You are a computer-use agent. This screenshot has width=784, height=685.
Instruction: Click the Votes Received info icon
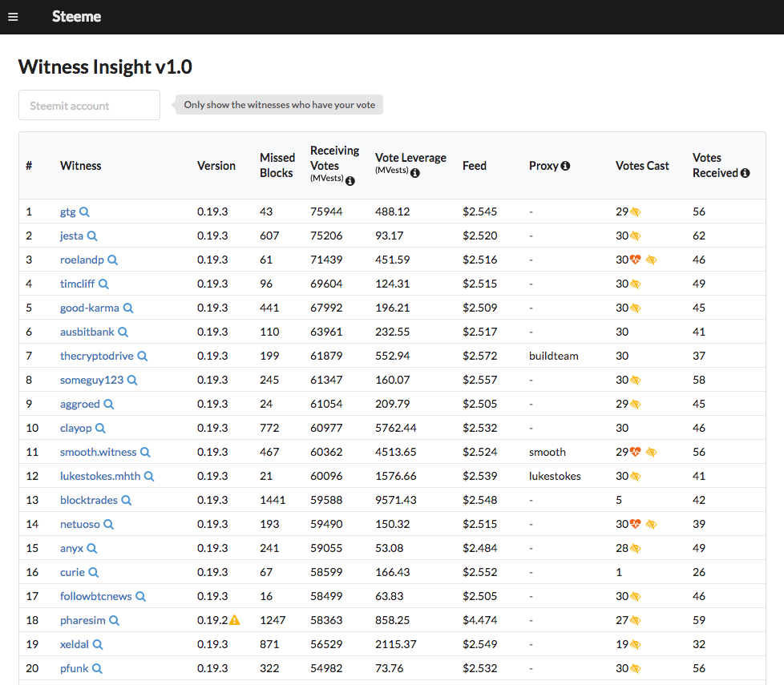click(745, 173)
